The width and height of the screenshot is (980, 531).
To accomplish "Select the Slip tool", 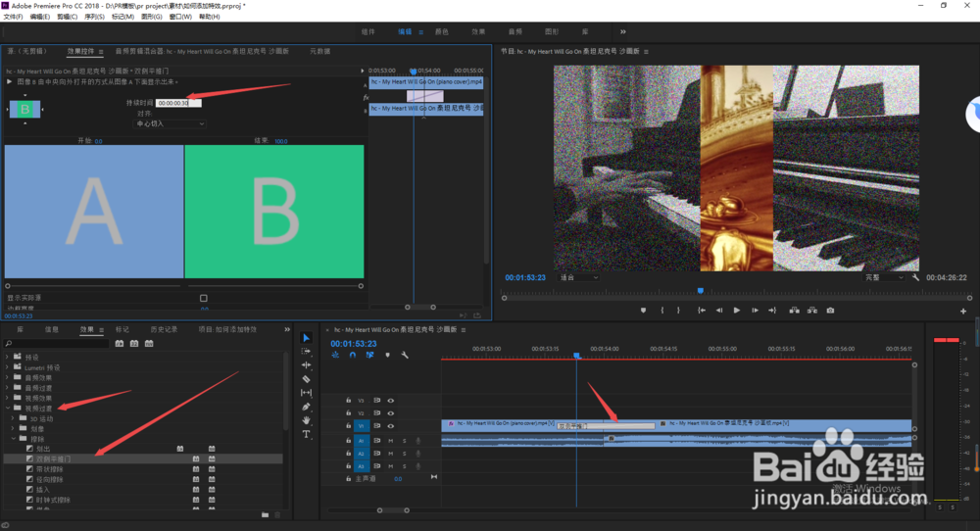I will (306, 392).
